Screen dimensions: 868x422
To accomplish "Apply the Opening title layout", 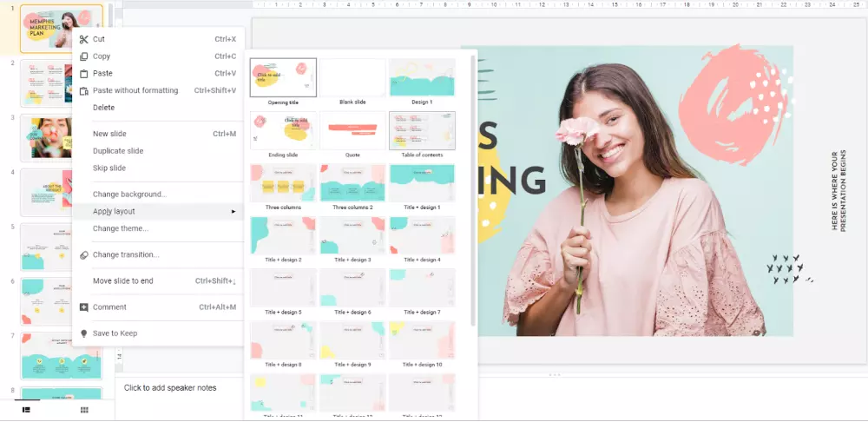I will [284, 77].
